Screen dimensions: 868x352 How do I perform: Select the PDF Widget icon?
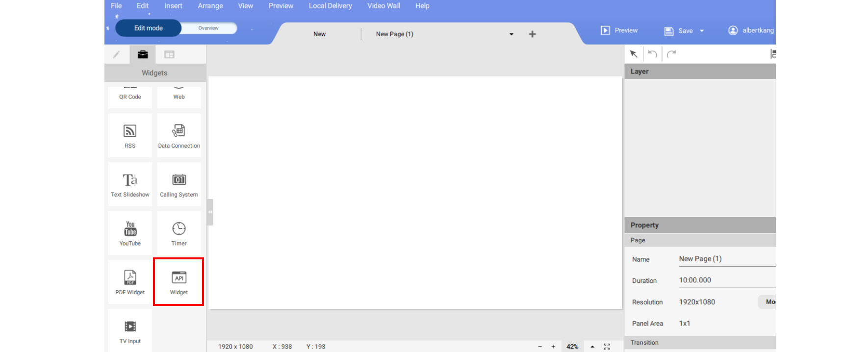(x=130, y=282)
